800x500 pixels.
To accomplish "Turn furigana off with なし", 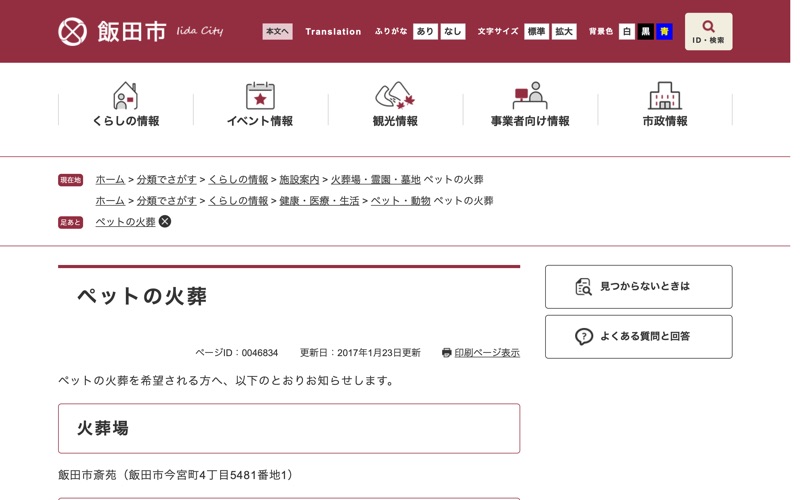I will coord(453,32).
